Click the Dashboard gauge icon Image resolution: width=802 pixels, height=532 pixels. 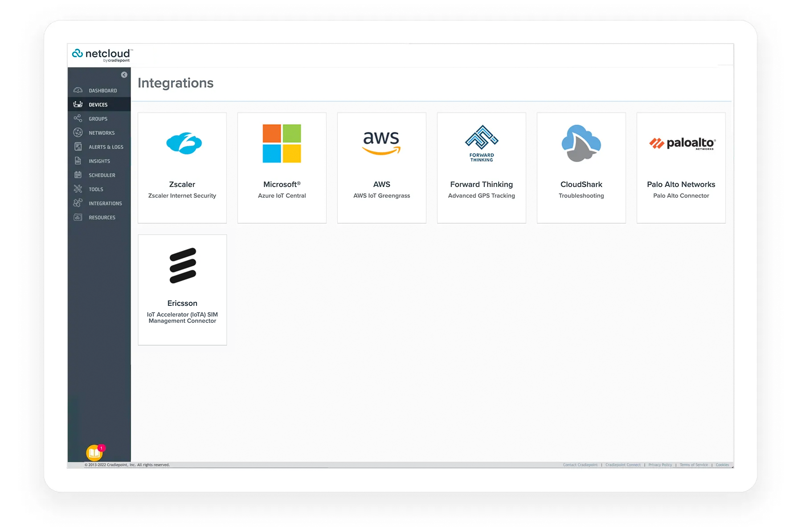click(x=78, y=90)
